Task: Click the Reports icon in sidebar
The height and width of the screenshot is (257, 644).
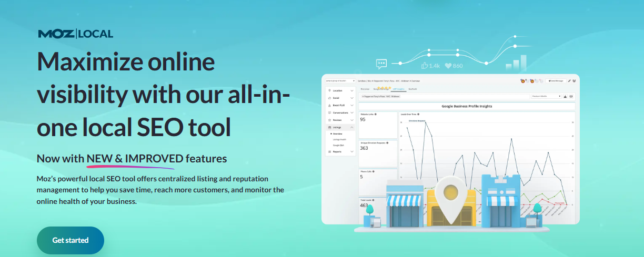Action: (329, 151)
